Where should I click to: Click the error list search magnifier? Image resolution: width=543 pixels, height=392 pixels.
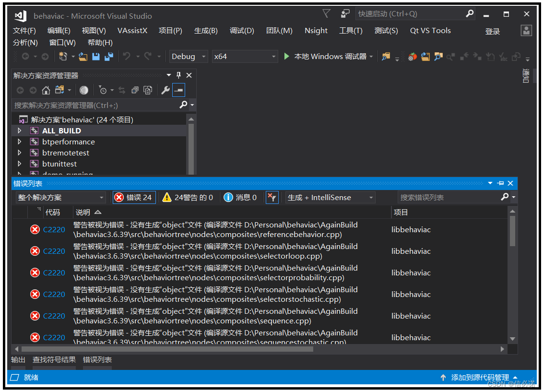[505, 197]
